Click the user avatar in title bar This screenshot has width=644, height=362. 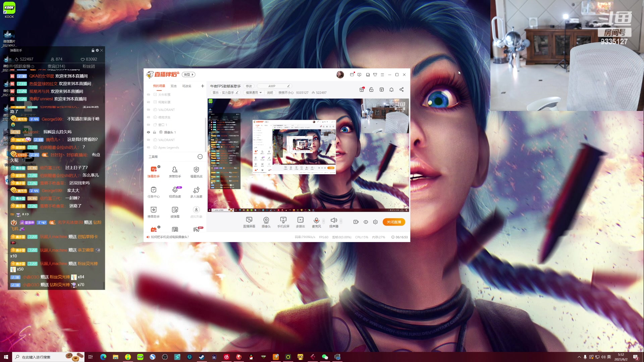(x=340, y=74)
